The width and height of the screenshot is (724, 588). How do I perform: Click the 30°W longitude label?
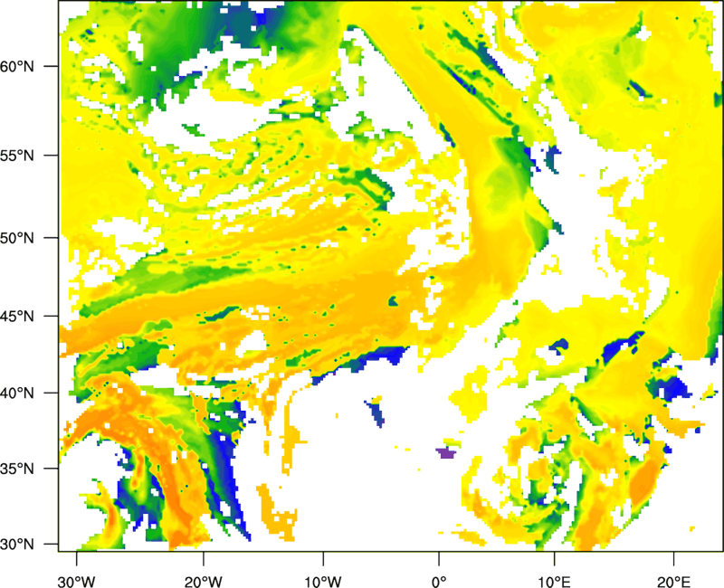click(x=76, y=582)
